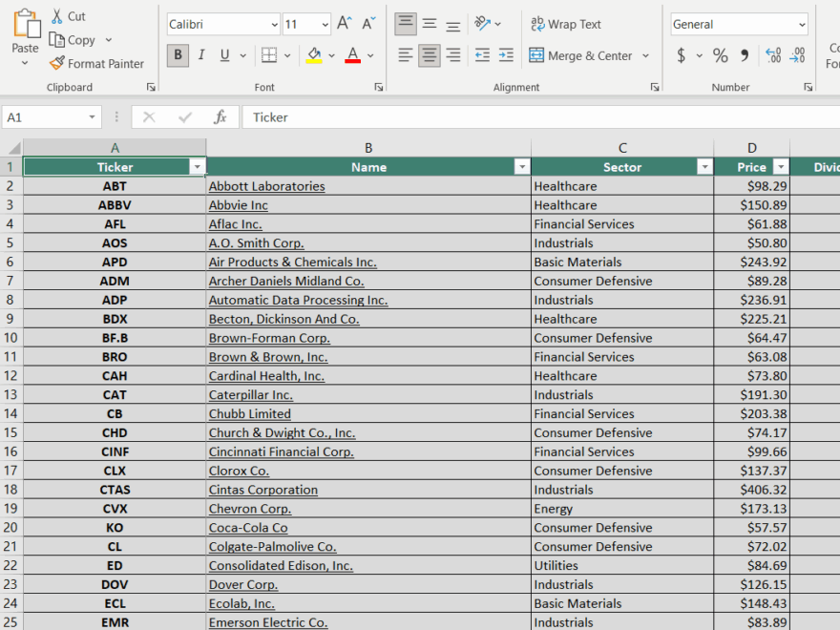Align text left
This screenshot has height=630, width=840.
pos(406,55)
